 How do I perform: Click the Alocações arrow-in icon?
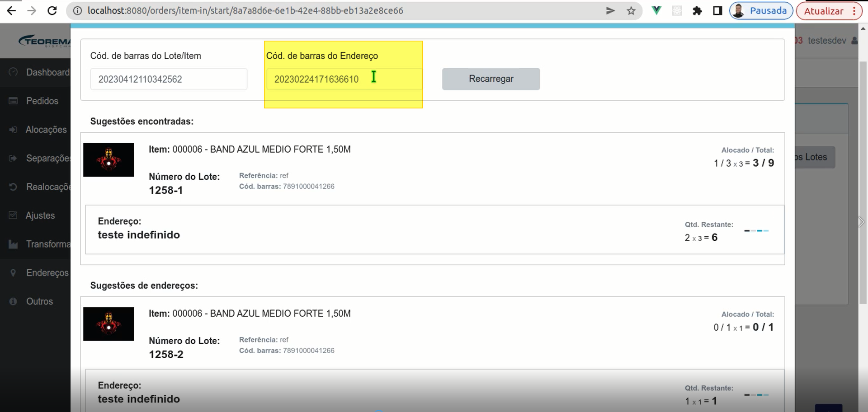point(13,130)
